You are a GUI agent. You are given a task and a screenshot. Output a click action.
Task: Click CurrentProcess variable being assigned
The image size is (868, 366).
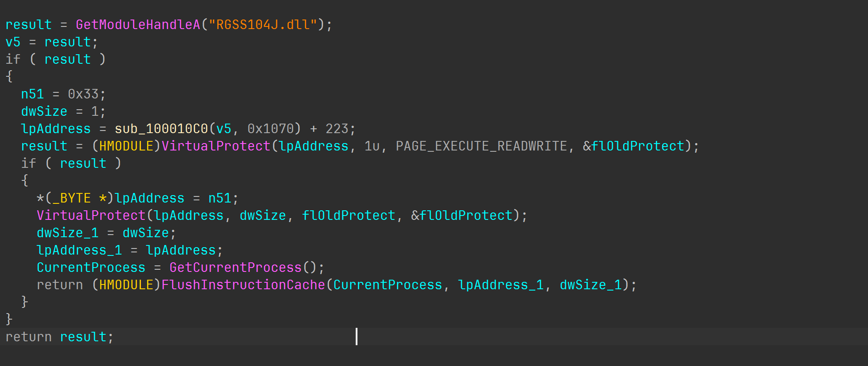[91, 268]
